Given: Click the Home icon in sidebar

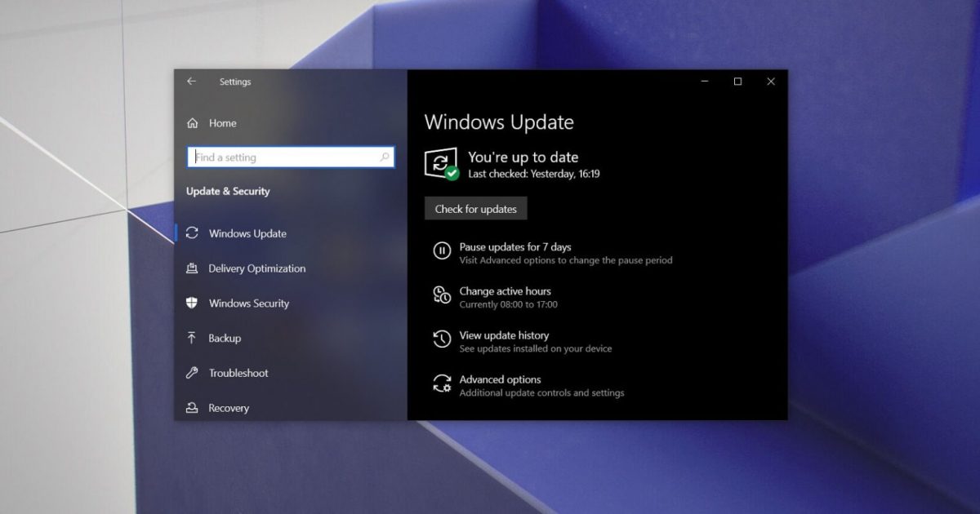Looking at the screenshot, I should (193, 123).
